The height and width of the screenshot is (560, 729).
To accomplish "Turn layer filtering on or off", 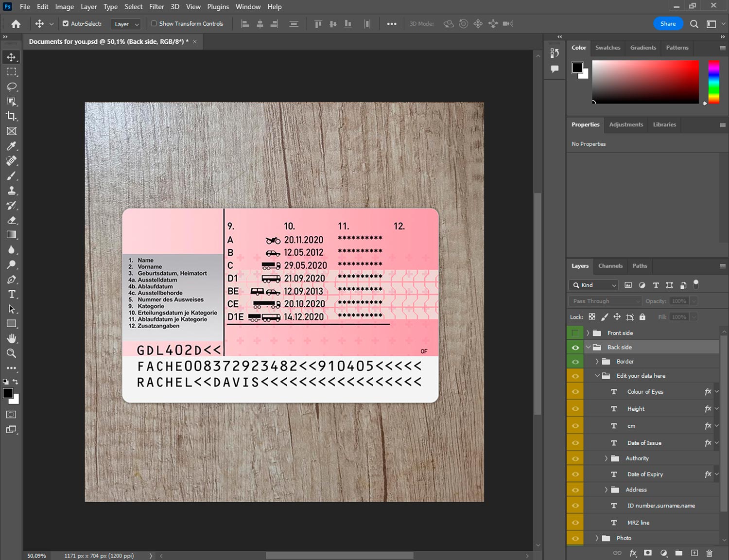I will (696, 284).
